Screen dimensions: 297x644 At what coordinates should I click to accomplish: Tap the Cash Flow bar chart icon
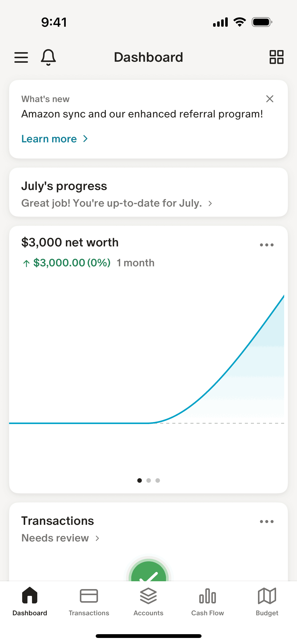pos(207,596)
